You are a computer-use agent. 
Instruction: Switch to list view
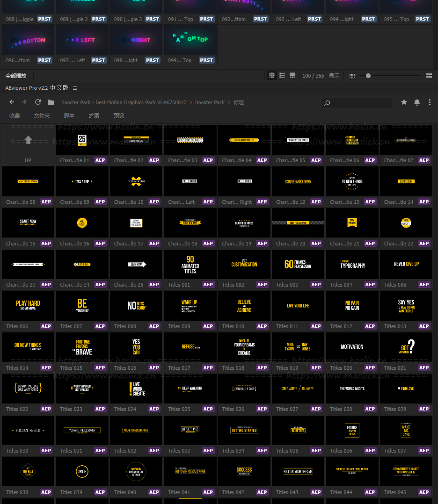282,76
